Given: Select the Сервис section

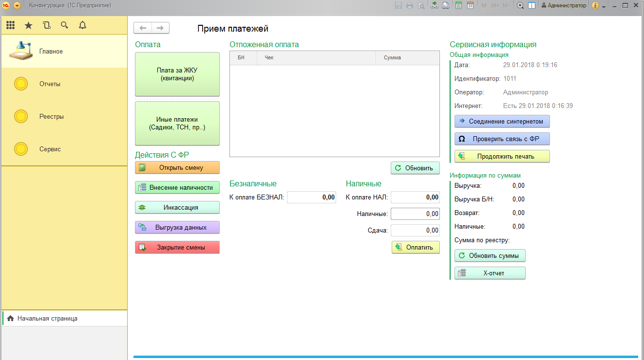Looking at the screenshot, I should [x=50, y=149].
